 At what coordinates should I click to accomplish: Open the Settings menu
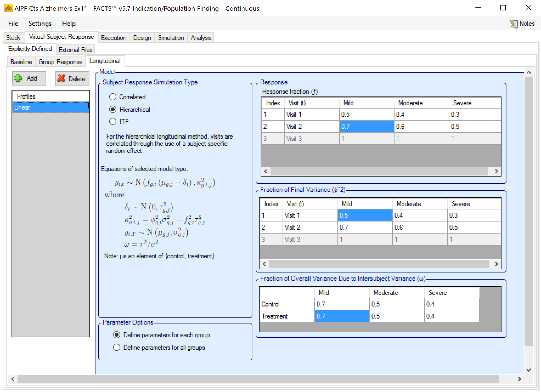click(40, 24)
